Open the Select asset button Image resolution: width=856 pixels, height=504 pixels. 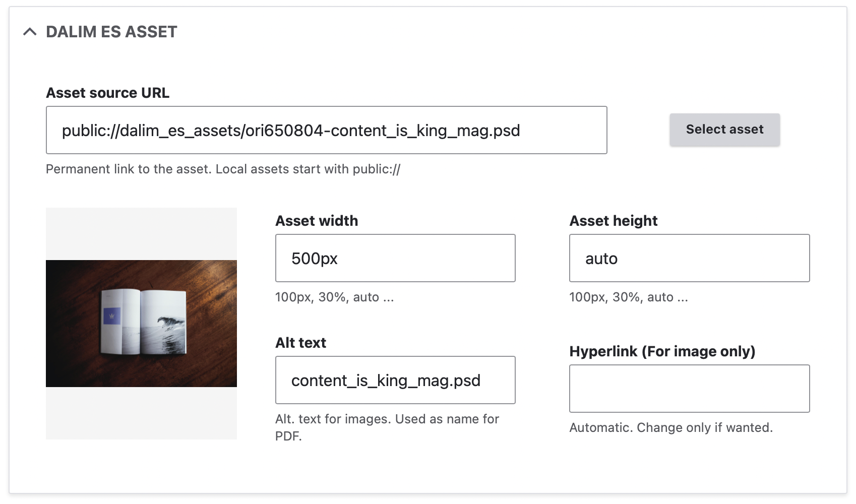pyautogui.click(x=724, y=130)
